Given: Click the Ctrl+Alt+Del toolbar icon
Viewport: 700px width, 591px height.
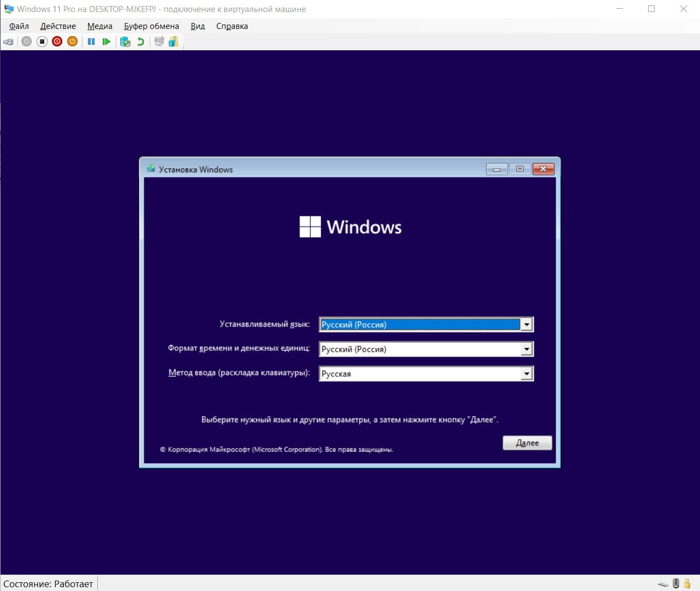Looking at the screenshot, I should tap(8, 42).
